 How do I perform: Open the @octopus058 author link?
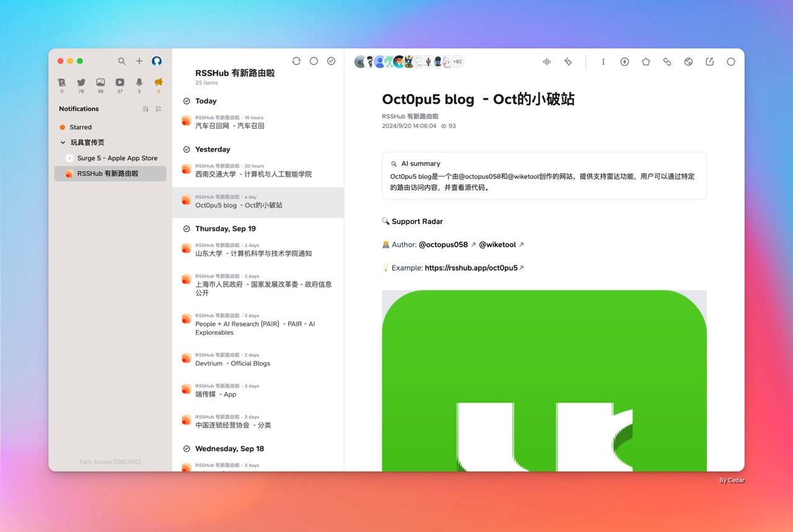pos(444,245)
